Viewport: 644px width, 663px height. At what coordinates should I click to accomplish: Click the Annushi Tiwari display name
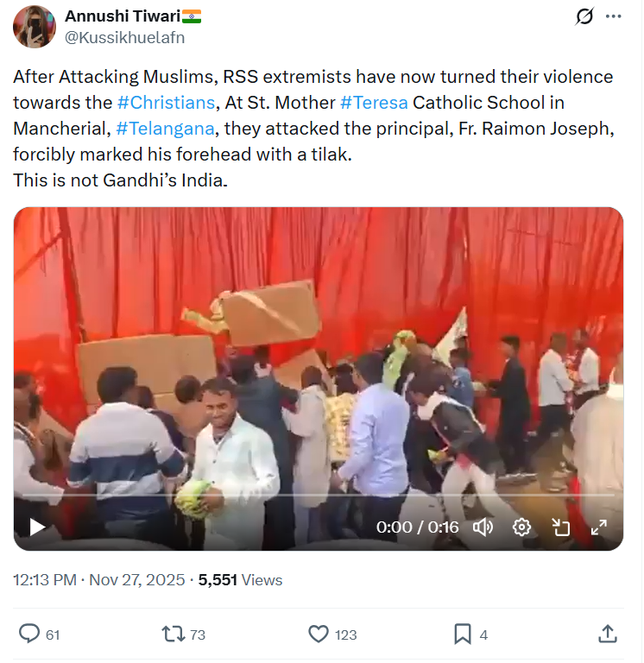pos(123,16)
